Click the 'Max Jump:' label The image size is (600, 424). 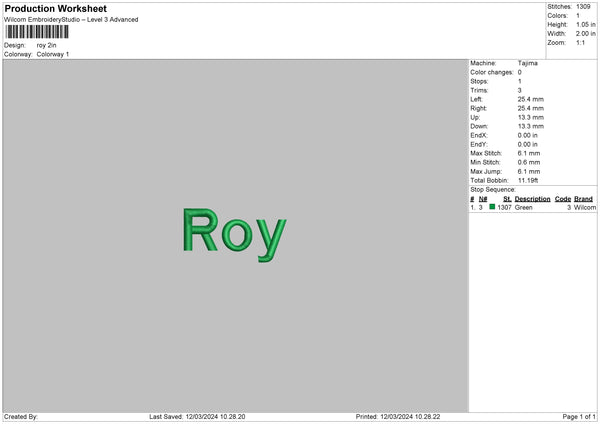pyautogui.click(x=486, y=171)
